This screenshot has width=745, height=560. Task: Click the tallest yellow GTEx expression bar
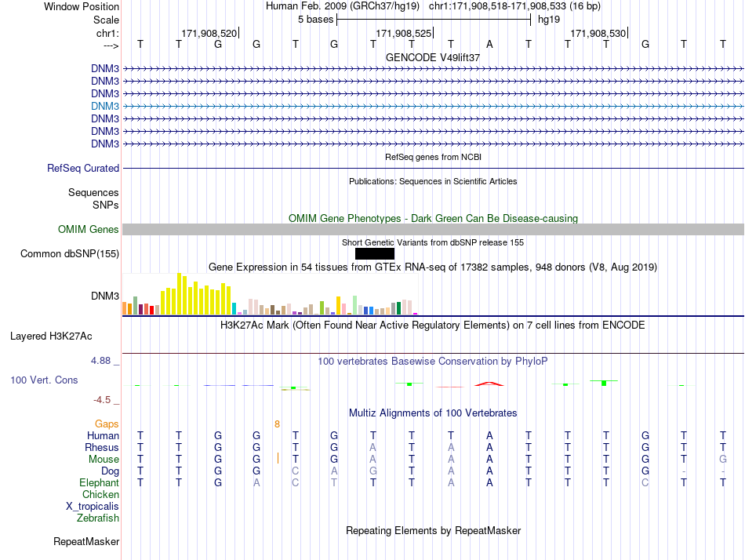pyautogui.click(x=179, y=294)
